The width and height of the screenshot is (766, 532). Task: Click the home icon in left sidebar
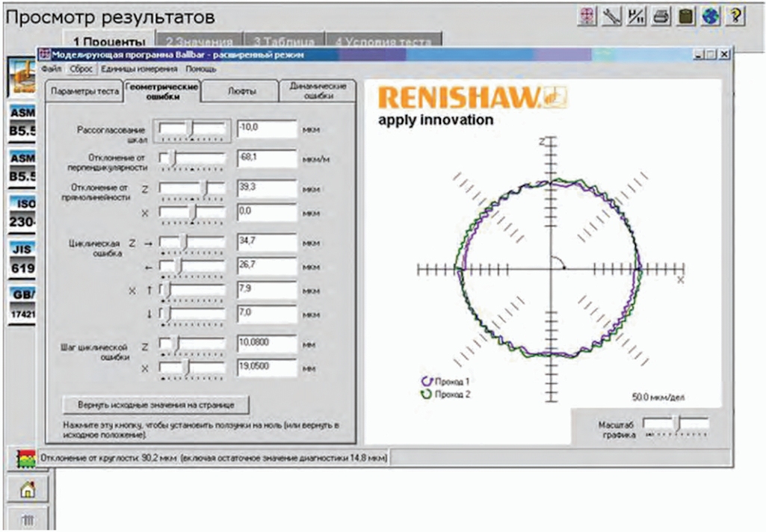click(x=28, y=489)
